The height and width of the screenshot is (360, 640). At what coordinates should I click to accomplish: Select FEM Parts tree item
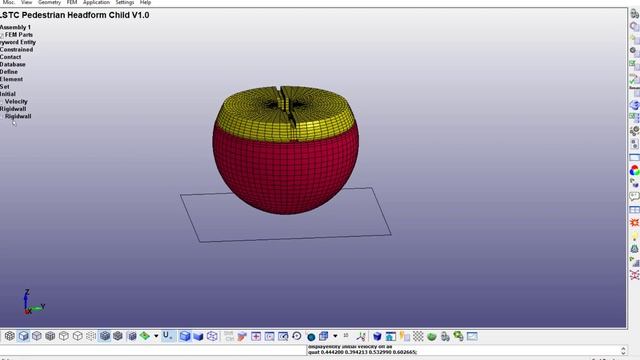[x=19, y=35]
